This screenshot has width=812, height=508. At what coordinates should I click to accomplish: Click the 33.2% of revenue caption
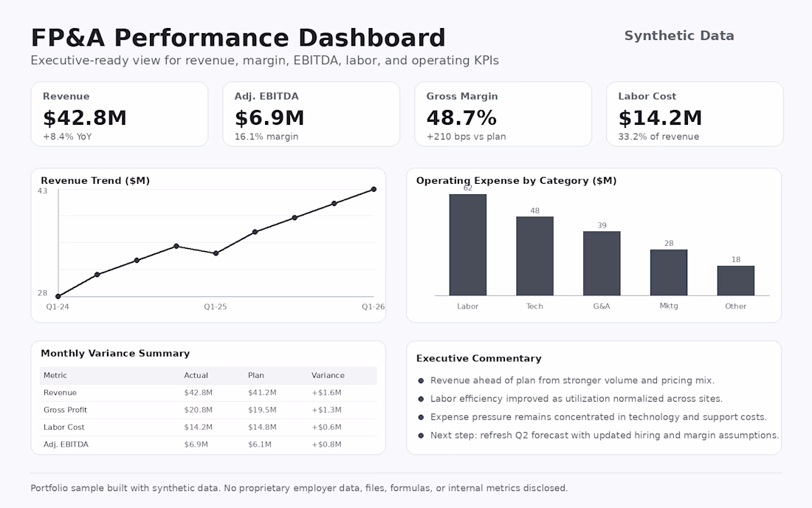point(658,137)
